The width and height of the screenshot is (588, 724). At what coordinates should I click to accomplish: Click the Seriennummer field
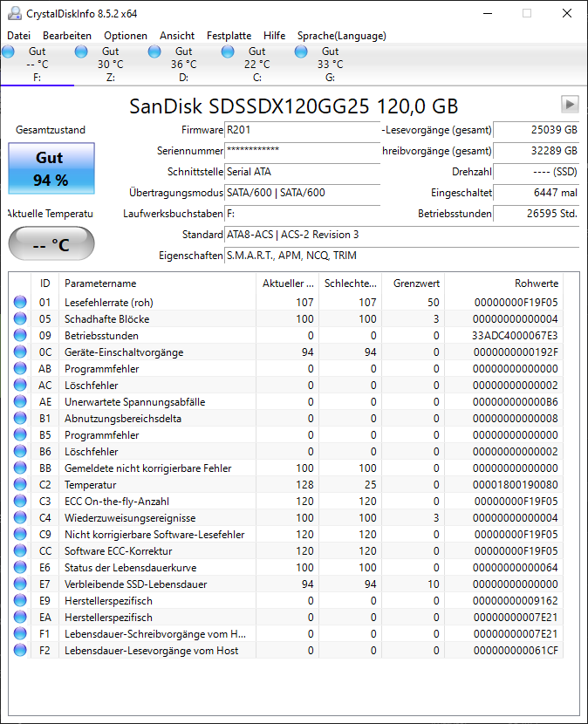pos(302,151)
